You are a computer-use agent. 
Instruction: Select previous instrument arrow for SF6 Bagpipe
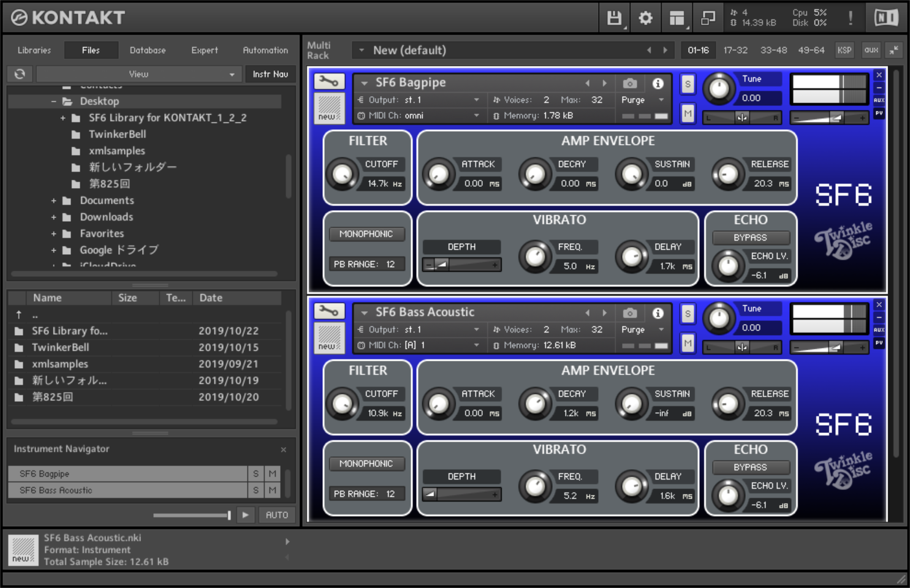click(587, 83)
